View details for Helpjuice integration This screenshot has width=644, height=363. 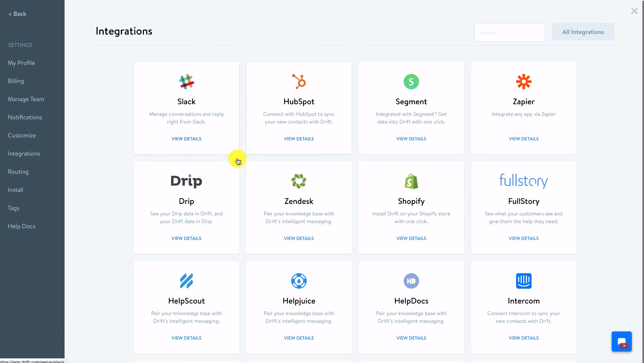coord(299,338)
